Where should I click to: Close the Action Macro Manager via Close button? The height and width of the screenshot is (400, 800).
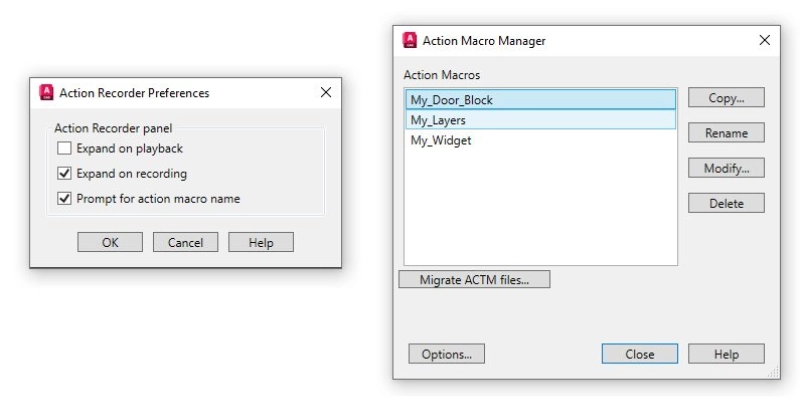tap(640, 354)
